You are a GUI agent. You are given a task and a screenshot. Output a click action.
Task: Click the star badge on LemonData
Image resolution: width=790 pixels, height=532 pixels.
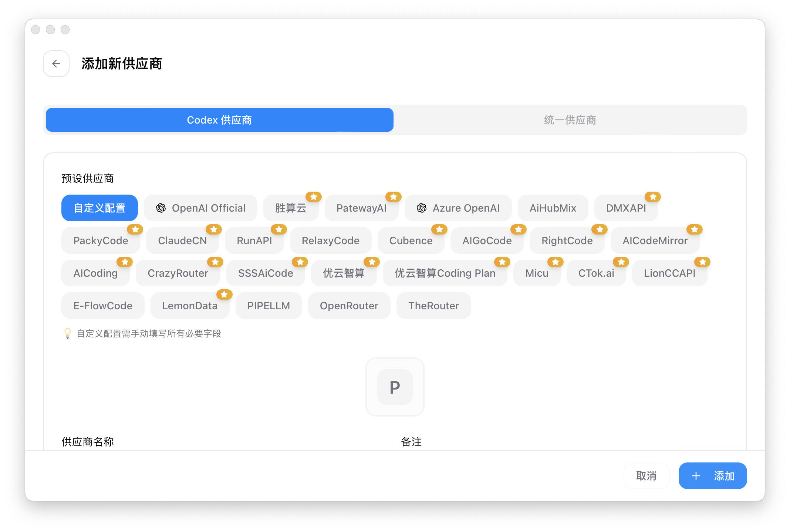224,294
